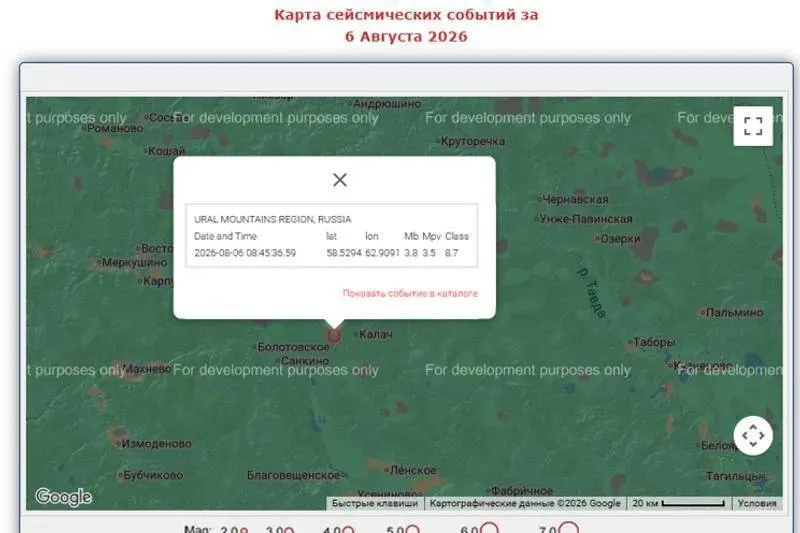Click the 'Болотовское' town label

tap(293, 347)
